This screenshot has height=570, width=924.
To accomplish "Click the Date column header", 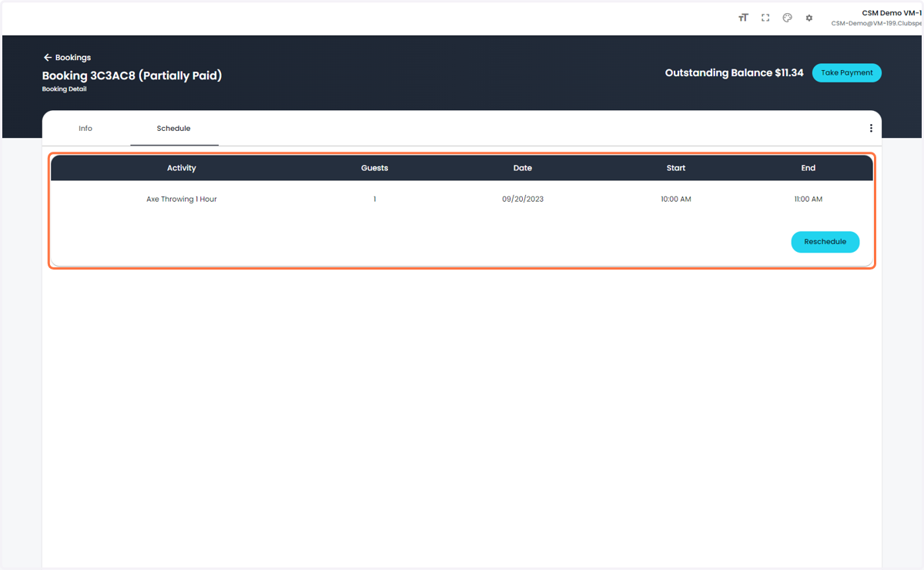I will click(523, 168).
